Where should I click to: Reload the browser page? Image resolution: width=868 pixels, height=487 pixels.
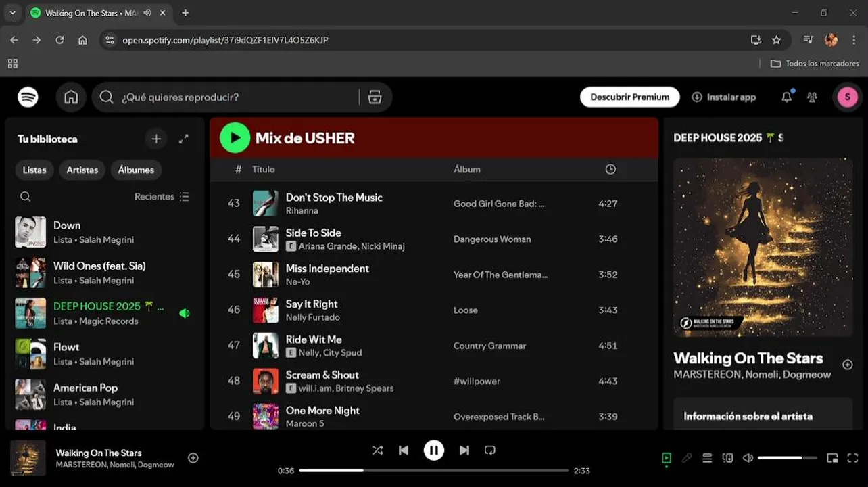click(59, 40)
